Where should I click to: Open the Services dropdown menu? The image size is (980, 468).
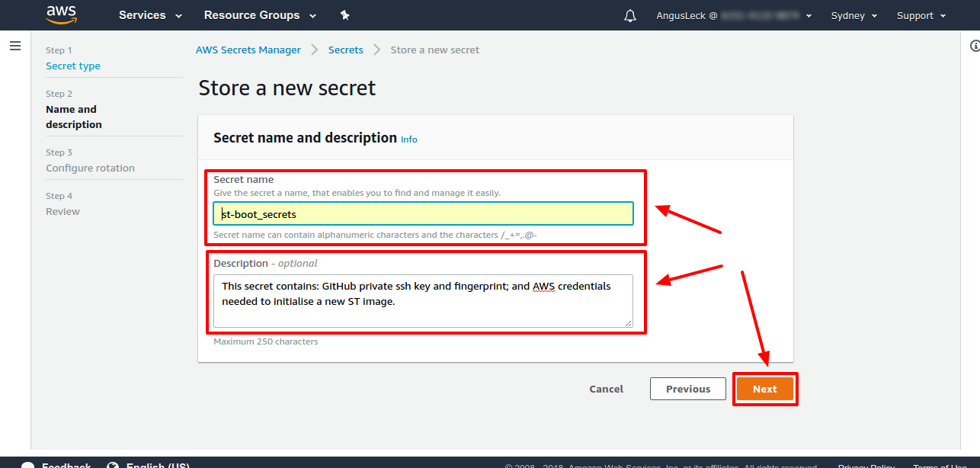[150, 15]
